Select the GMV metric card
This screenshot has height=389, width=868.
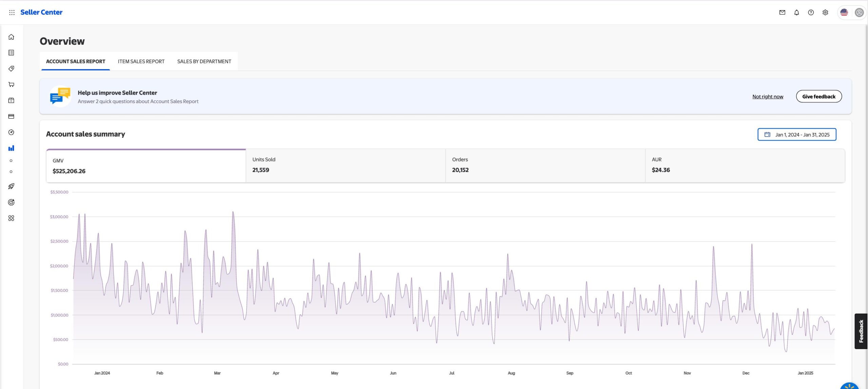[x=146, y=166]
